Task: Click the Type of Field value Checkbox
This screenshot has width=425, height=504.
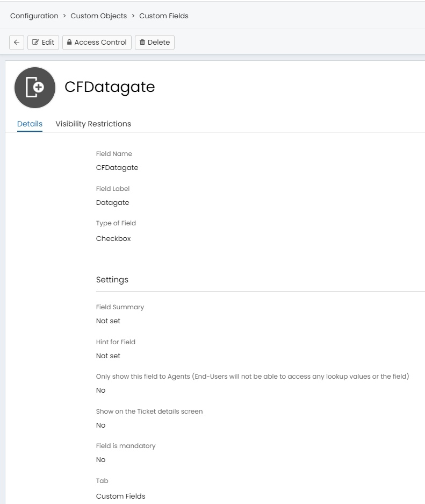Action: [x=113, y=238]
